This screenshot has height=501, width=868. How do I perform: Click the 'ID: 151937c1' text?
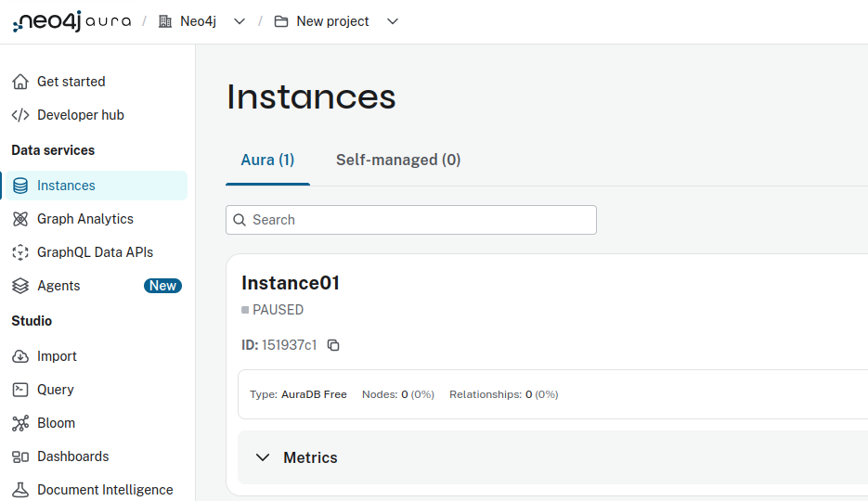pyautogui.click(x=279, y=345)
